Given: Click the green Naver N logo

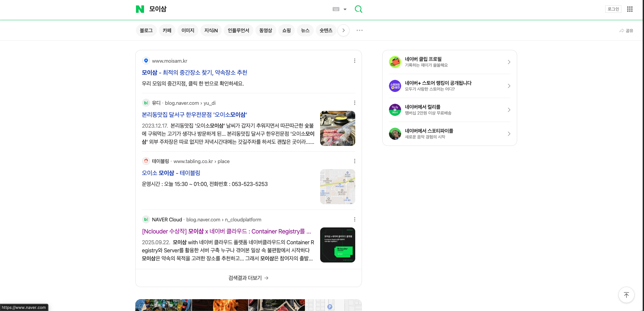Looking at the screenshot, I should pyautogui.click(x=140, y=9).
